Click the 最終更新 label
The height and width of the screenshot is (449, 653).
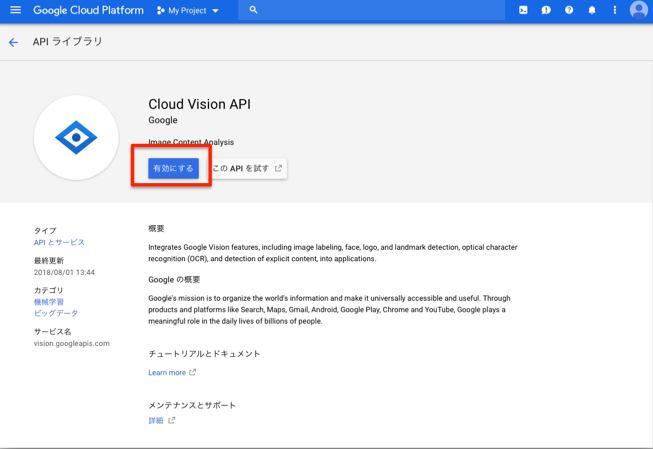coord(49,261)
